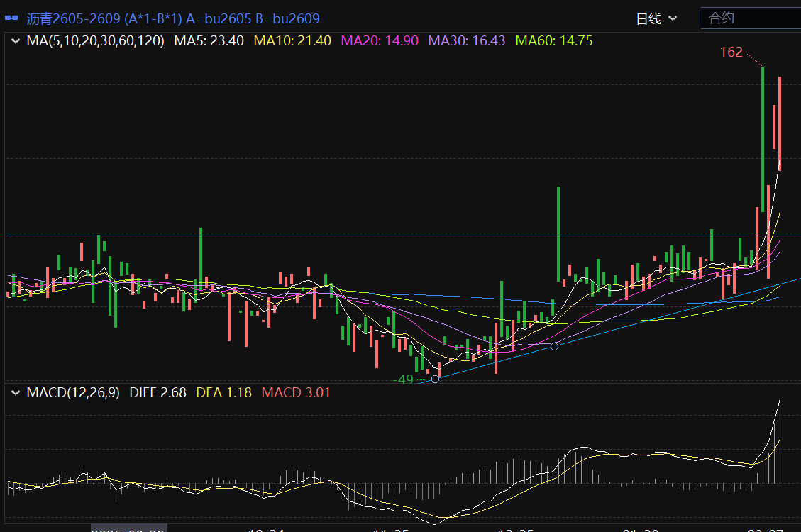Viewport: 801px width, 532px height.
Task: Collapse the MA indicator chevron
Action: 15,41
